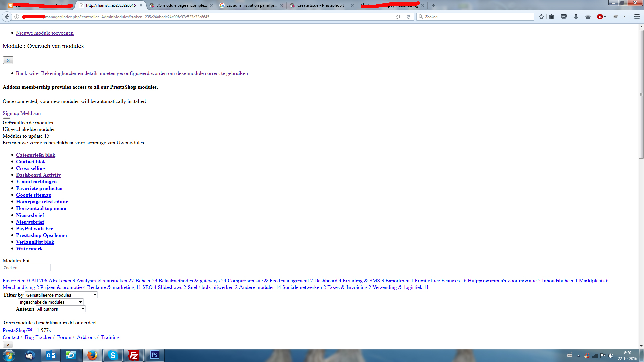Expand the Geïnstalleerde modules filter dropdown
The height and width of the screenshot is (362, 644).
tap(61, 295)
